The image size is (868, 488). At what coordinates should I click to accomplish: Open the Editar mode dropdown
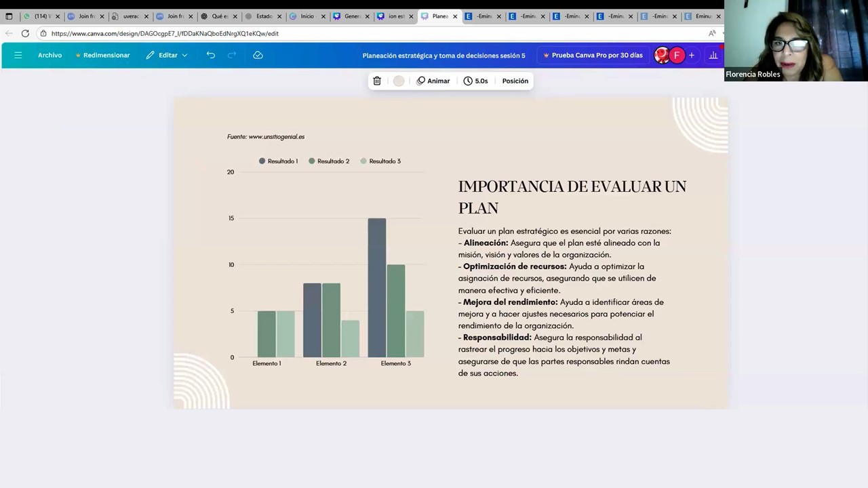(167, 55)
